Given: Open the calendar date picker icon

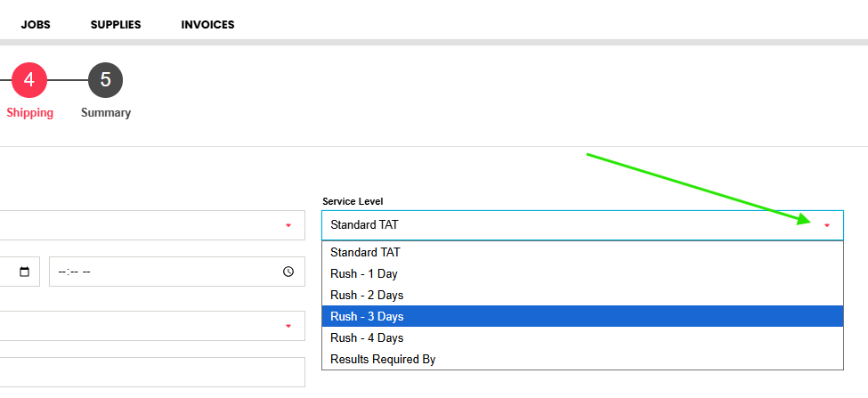Looking at the screenshot, I should click(x=24, y=272).
